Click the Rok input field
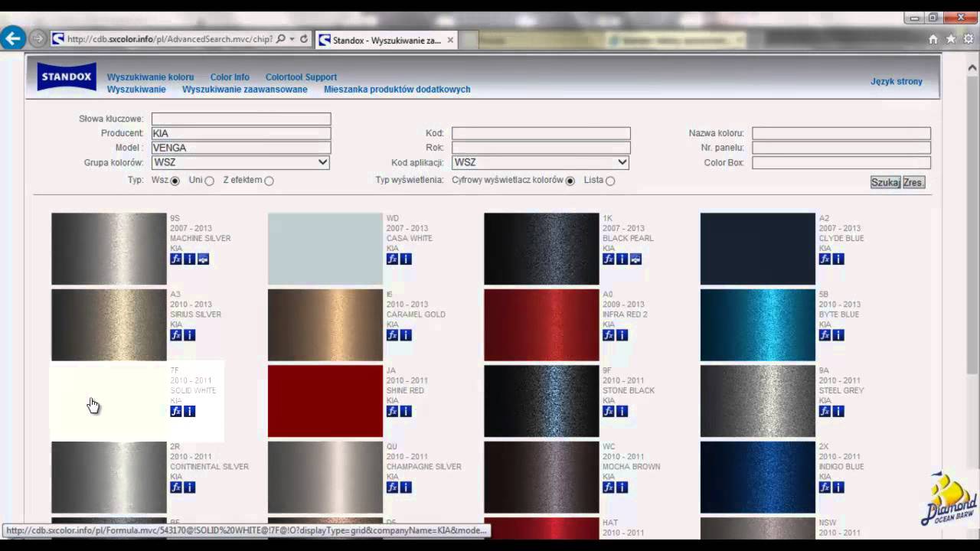The height and width of the screenshot is (551, 980). [x=541, y=148]
